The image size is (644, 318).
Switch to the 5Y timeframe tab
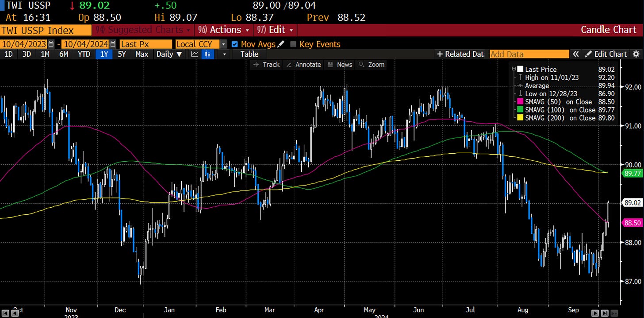[122, 54]
